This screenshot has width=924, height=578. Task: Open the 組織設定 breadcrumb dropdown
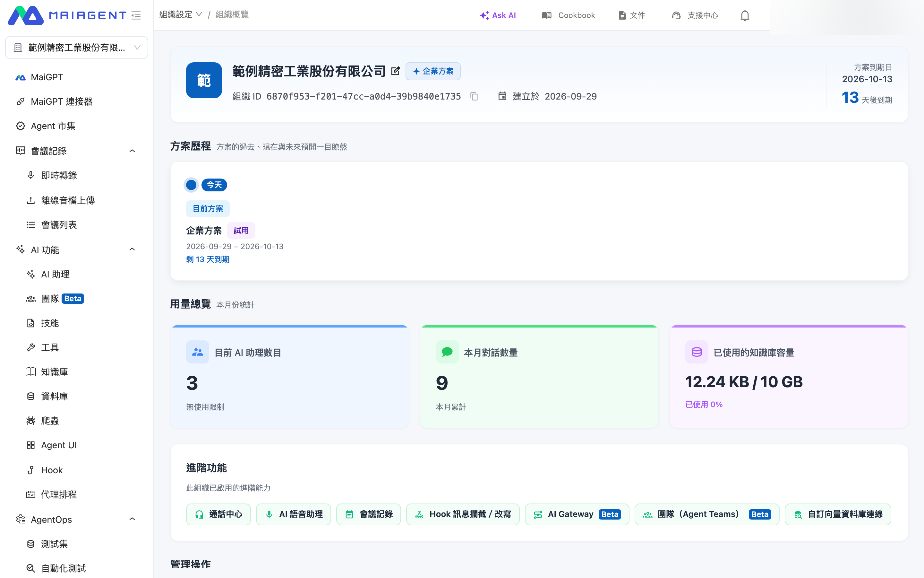coord(181,14)
